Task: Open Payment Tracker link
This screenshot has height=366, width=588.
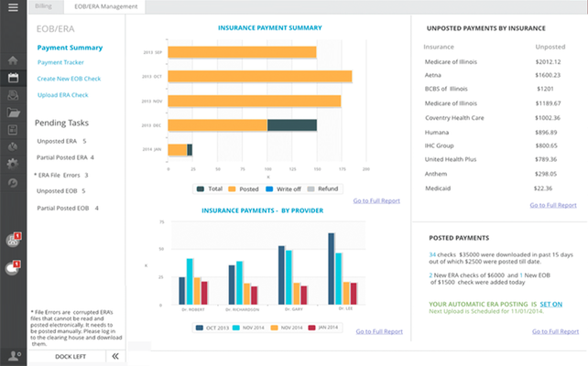Action: pyautogui.click(x=60, y=62)
